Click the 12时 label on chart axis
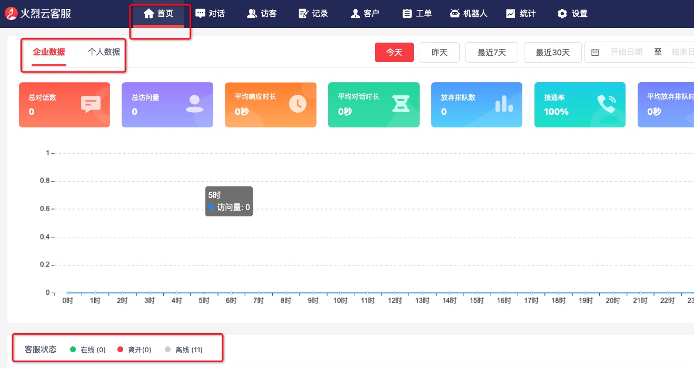This screenshot has height=368, width=695. pyautogui.click(x=394, y=301)
